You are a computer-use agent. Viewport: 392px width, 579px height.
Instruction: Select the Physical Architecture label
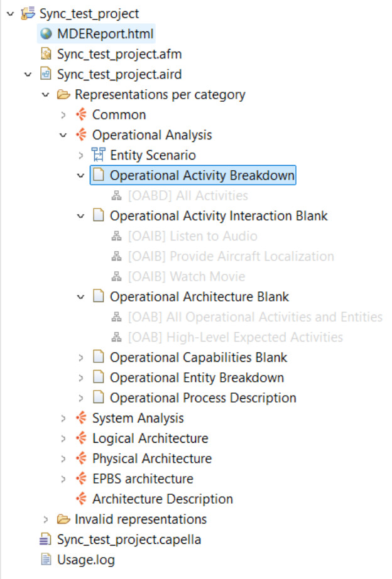point(151,458)
